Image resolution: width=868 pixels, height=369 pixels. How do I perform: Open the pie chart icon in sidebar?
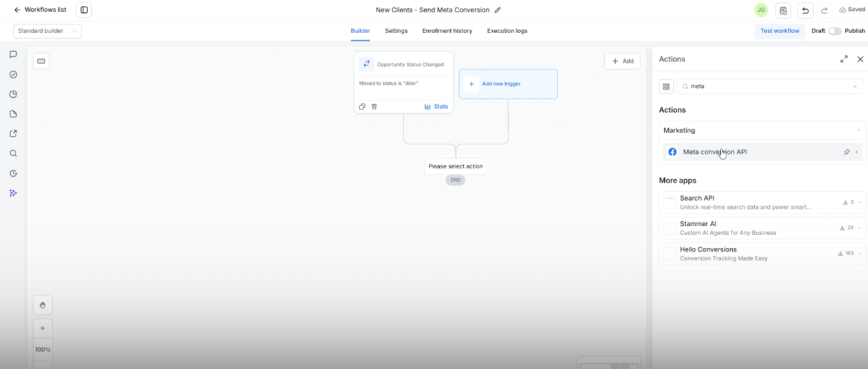(13, 94)
